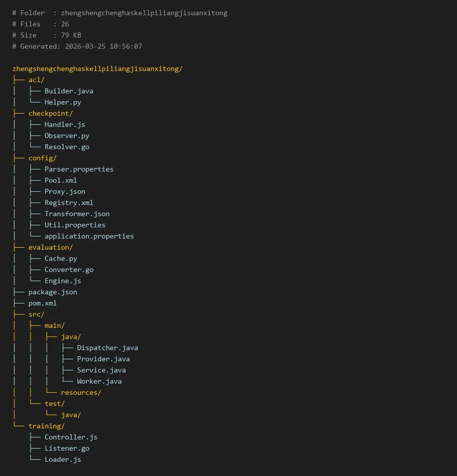Expand the config/ folder entry
The height and width of the screenshot is (476, 457).
point(42,158)
